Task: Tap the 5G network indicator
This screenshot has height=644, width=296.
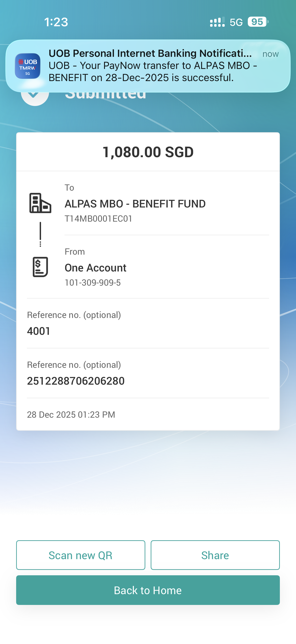Action: pyautogui.click(x=236, y=22)
